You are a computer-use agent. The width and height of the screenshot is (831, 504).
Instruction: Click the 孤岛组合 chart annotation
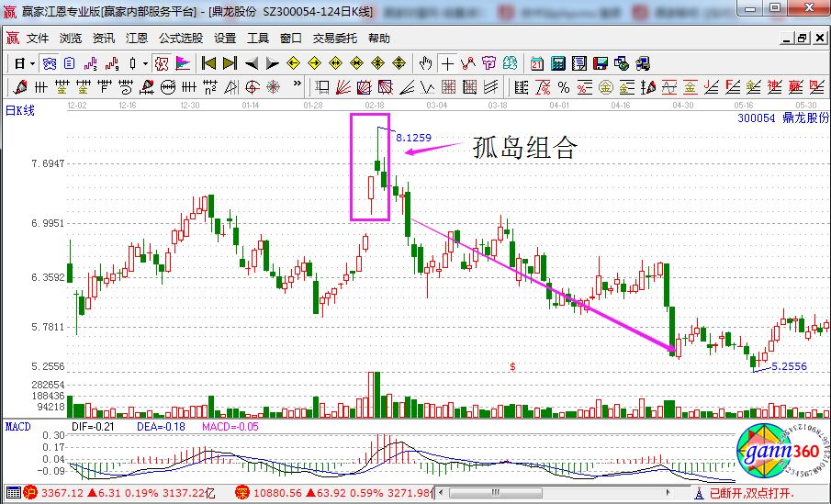coord(524,149)
